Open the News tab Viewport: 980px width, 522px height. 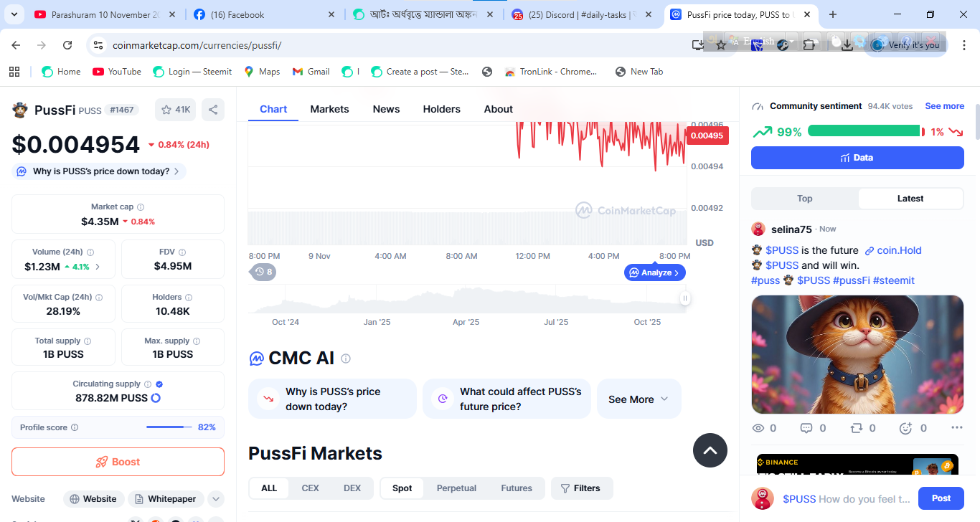[x=386, y=109]
